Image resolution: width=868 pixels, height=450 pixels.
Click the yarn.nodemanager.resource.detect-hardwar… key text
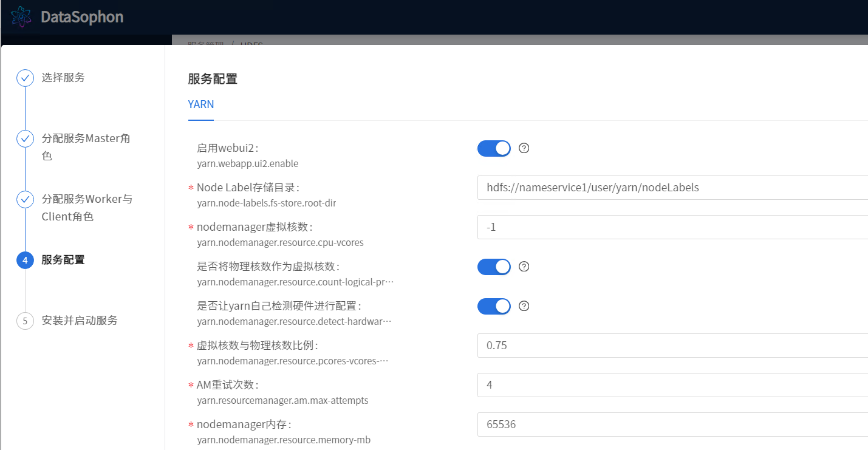[x=295, y=322]
